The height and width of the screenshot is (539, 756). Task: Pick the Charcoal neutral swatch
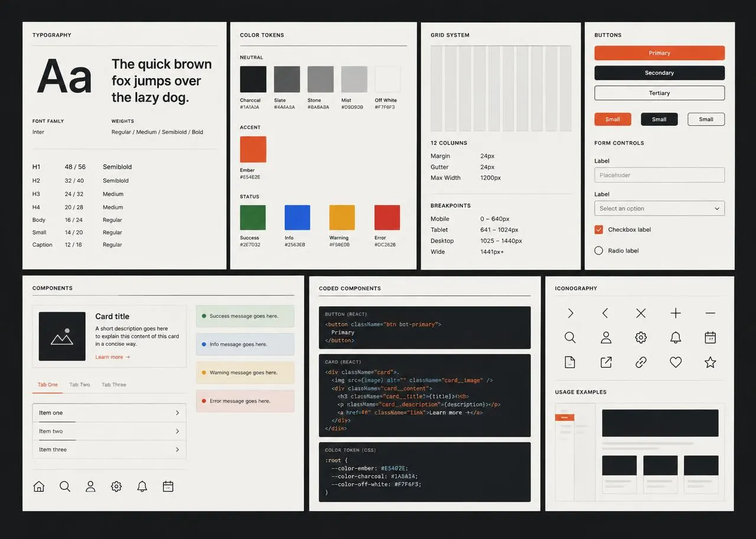pos(253,79)
